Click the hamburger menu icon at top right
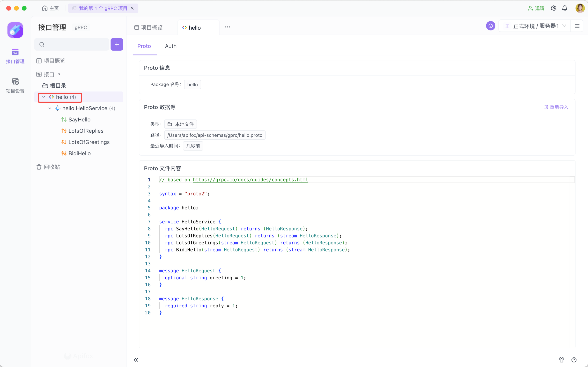Image resolution: width=588 pixels, height=367 pixels. (577, 26)
